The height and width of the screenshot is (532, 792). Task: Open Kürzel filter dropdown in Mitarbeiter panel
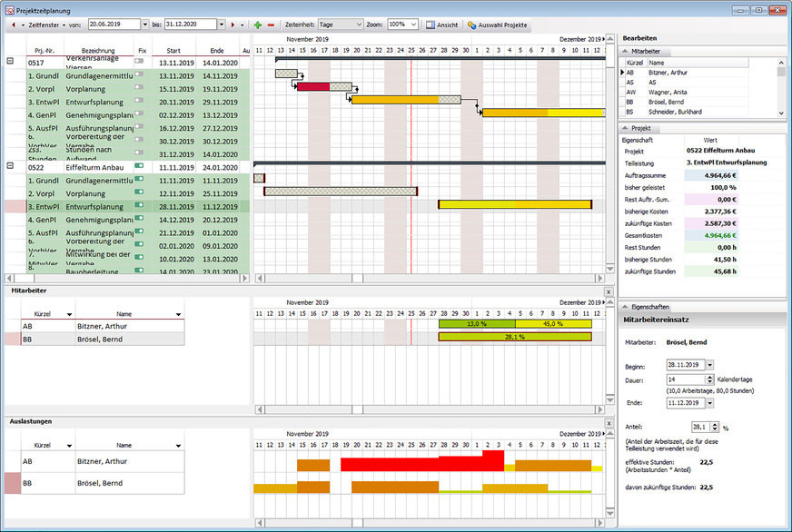69,314
